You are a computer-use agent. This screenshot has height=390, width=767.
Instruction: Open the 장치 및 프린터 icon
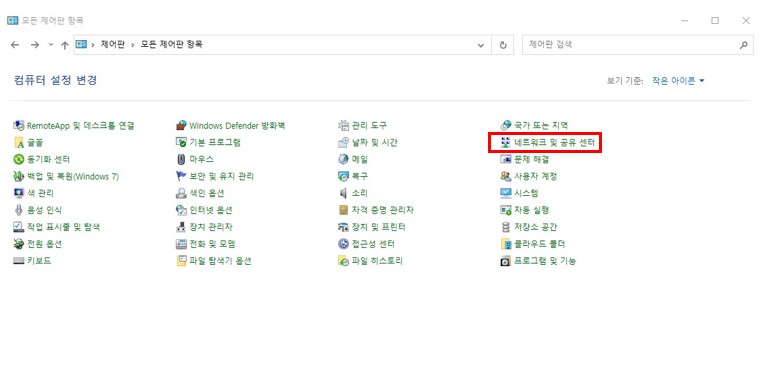pyautogui.click(x=343, y=227)
